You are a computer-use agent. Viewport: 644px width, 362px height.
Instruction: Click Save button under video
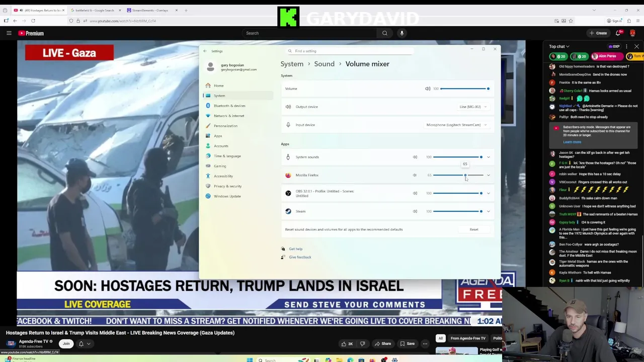[x=408, y=344]
